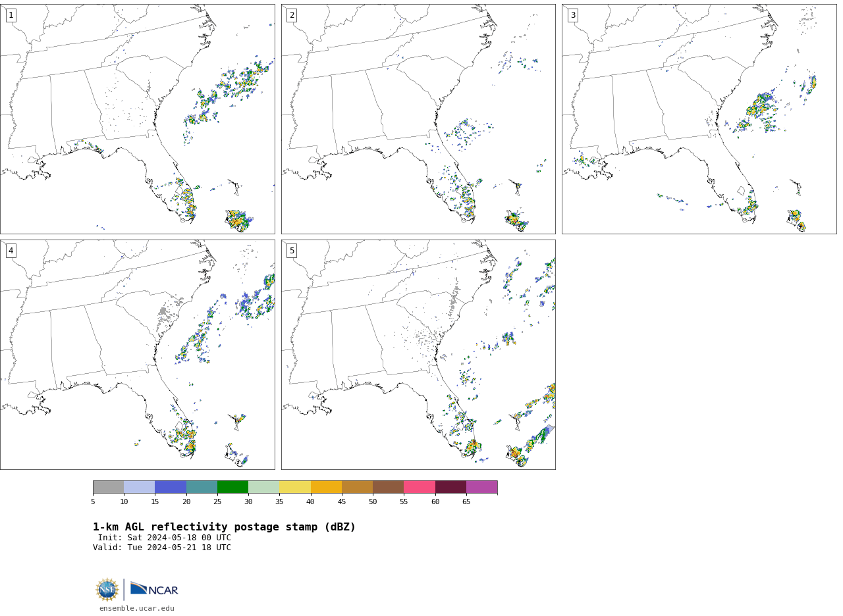The image size is (843, 616).
Task: Click the blue 15-20 dBZ swatch
Action: pos(171,487)
